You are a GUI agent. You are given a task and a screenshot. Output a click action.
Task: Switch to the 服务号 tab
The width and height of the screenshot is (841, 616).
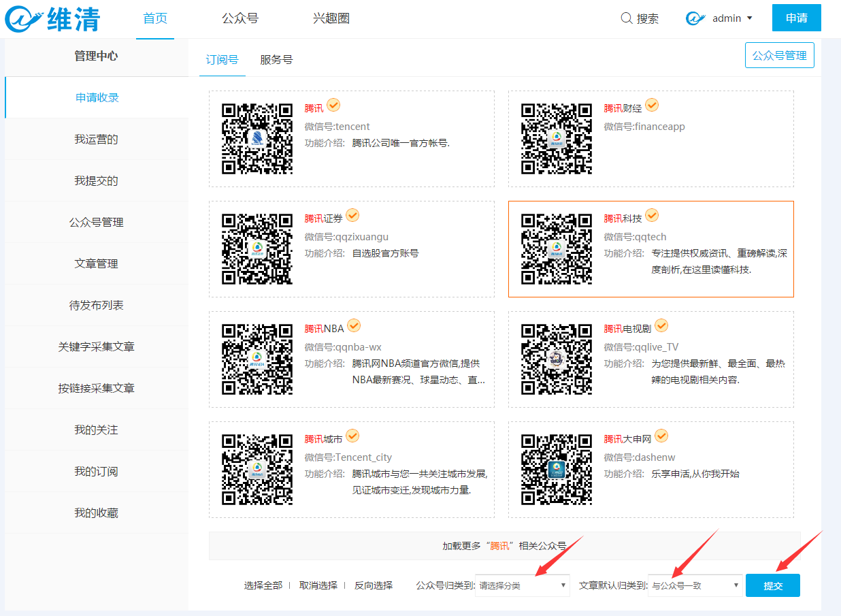pos(276,60)
